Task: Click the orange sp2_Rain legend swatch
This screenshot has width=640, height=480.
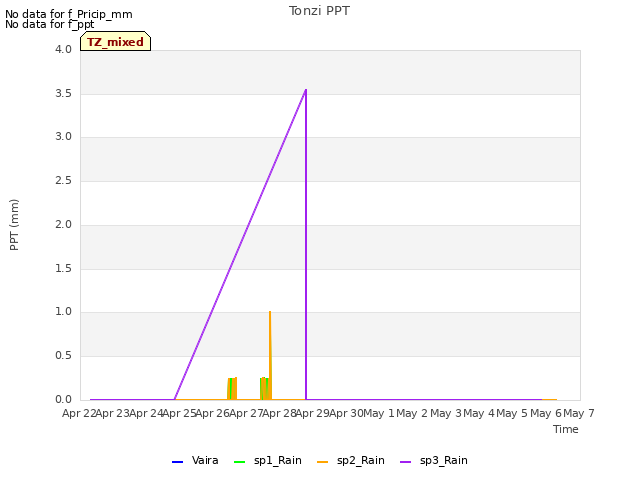Action: (x=322, y=462)
